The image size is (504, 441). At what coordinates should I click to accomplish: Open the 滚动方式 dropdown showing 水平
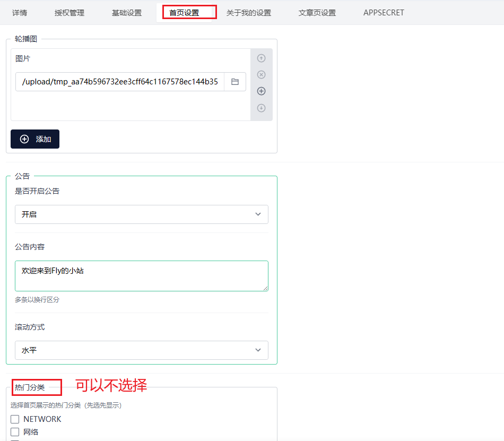pyautogui.click(x=142, y=350)
